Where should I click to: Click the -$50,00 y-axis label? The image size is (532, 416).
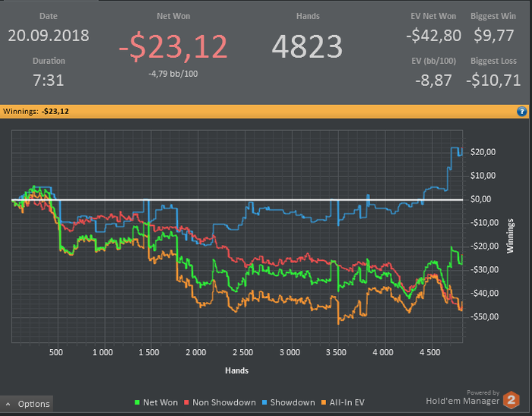coord(485,317)
